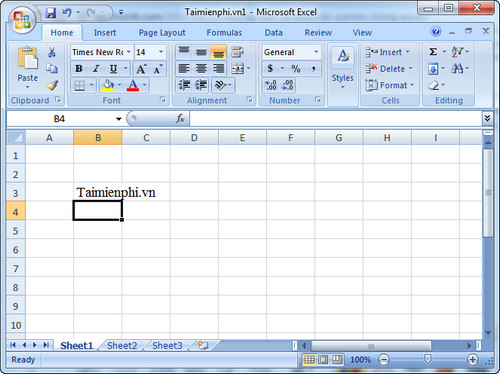The height and width of the screenshot is (374, 500).
Task: Activate the Format Painter brush
Action: click(52, 85)
